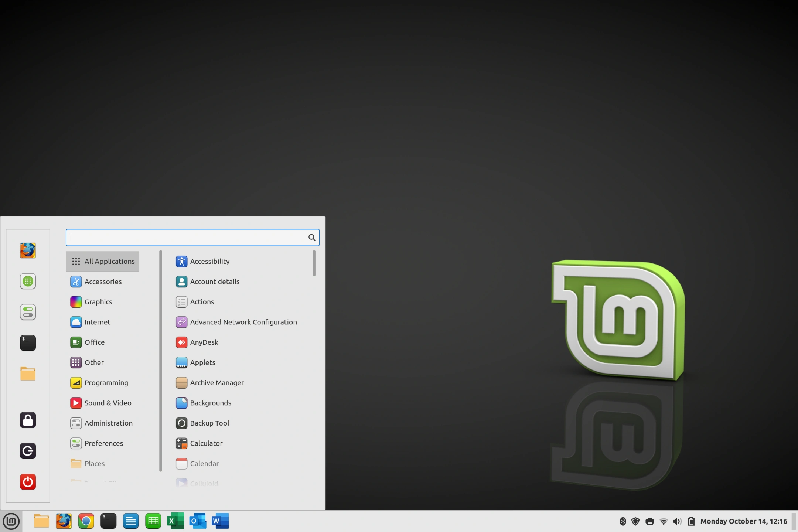Open Terminal from the taskbar
The width and height of the screenshot is (798, 532).
pos(108,521)
